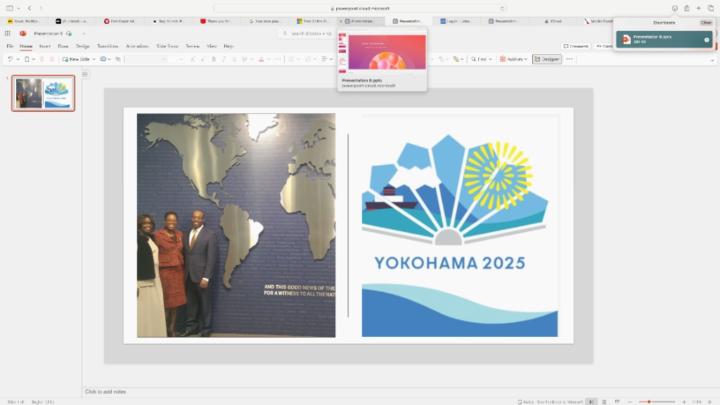Clear the Downloads list
Viewport: 720px width, 405px height.
(x=705, y=22)
